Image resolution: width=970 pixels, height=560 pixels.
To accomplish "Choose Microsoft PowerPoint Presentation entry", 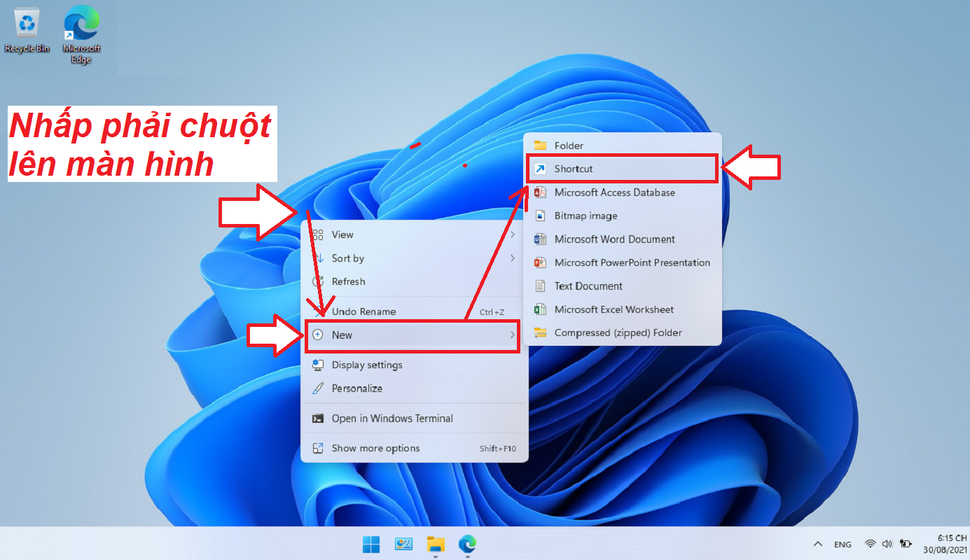I will tap(623, 262).
